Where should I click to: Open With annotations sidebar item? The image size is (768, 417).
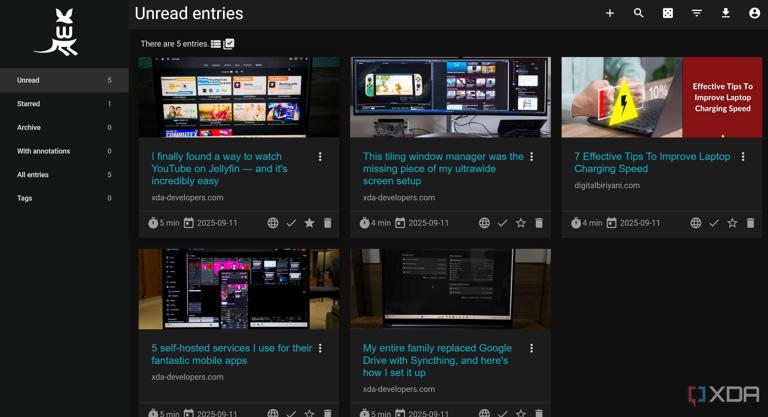[x=64, y=151]
